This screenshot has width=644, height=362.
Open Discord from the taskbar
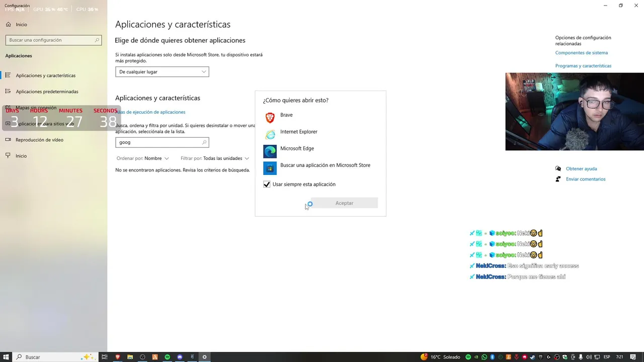click(x=180, y=357)
